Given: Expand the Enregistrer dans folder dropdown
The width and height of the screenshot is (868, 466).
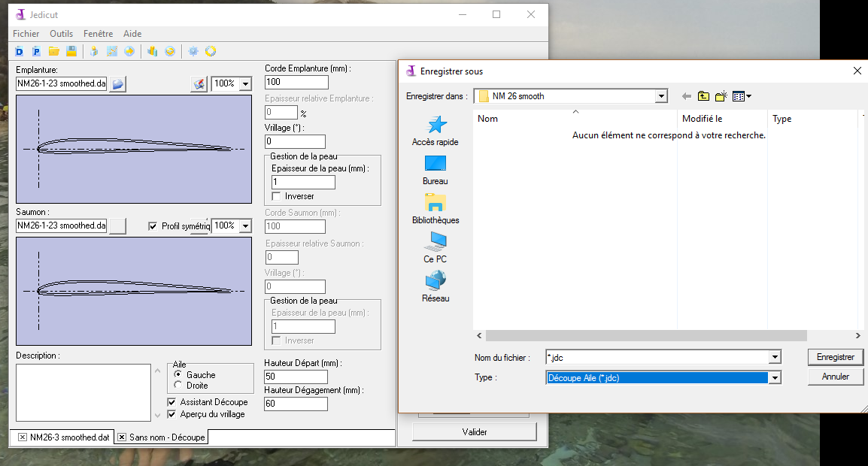Looking at the screenshot, I should tap(660, 96).
